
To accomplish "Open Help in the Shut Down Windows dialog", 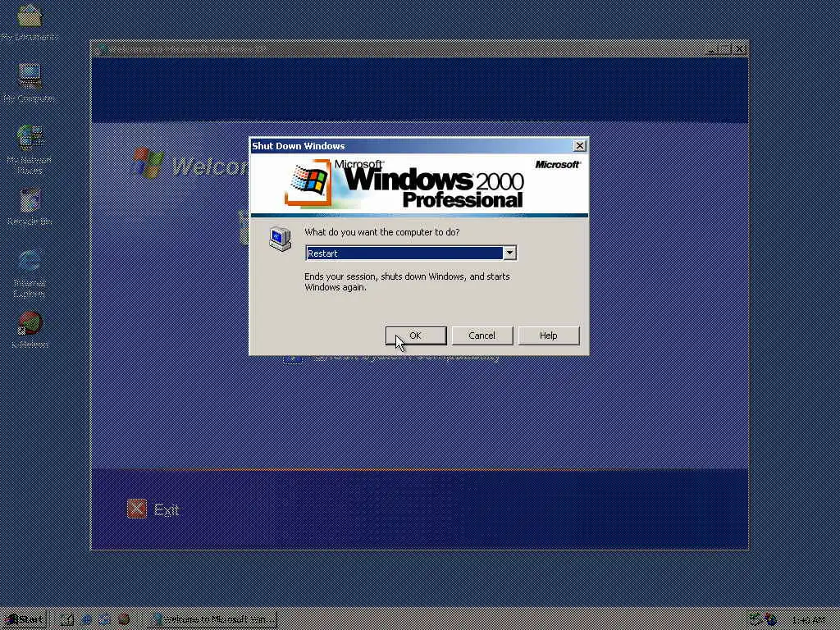I will coord(549,336).
